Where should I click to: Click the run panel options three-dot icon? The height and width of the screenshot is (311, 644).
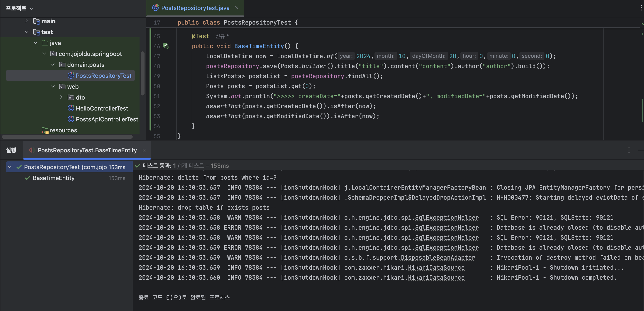[x=629, y=150]
